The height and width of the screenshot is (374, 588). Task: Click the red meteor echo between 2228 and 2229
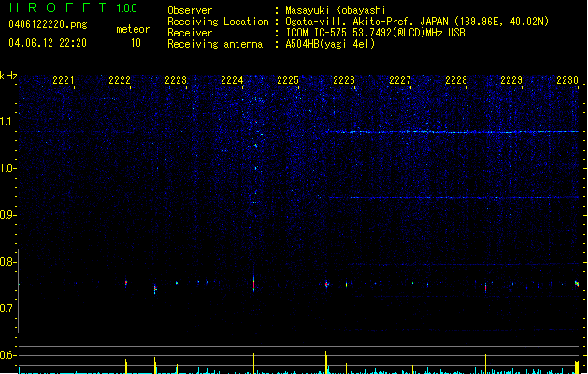coord(485,288)
